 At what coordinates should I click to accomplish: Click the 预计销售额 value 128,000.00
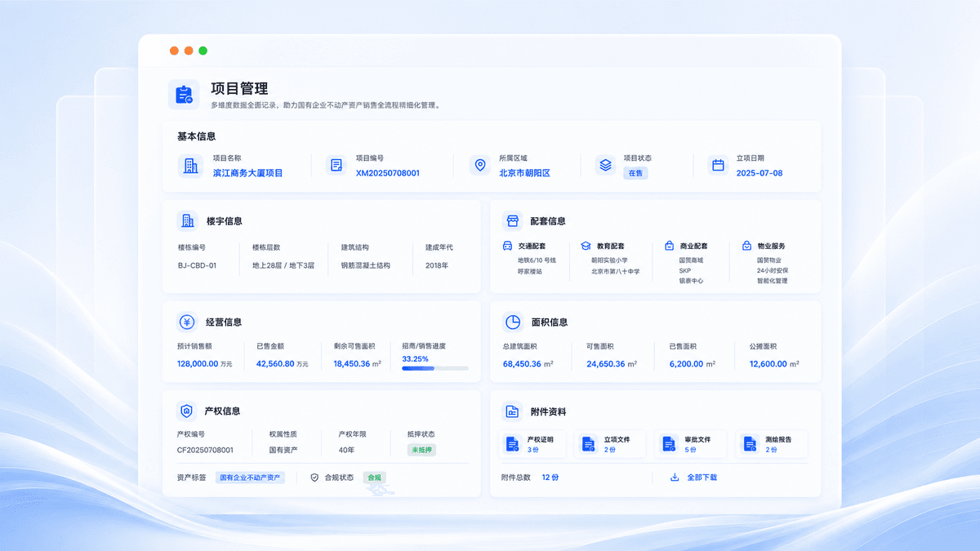click(198, 364)
